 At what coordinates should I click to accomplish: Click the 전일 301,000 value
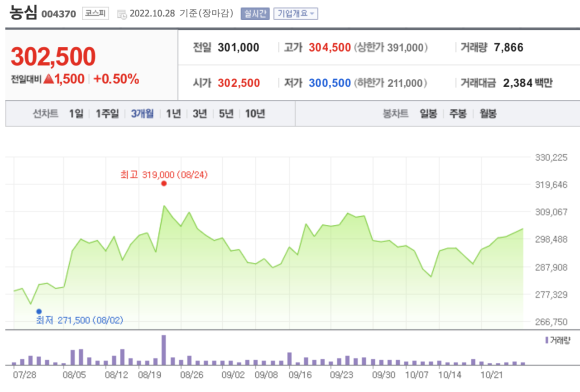click(239, 47)
